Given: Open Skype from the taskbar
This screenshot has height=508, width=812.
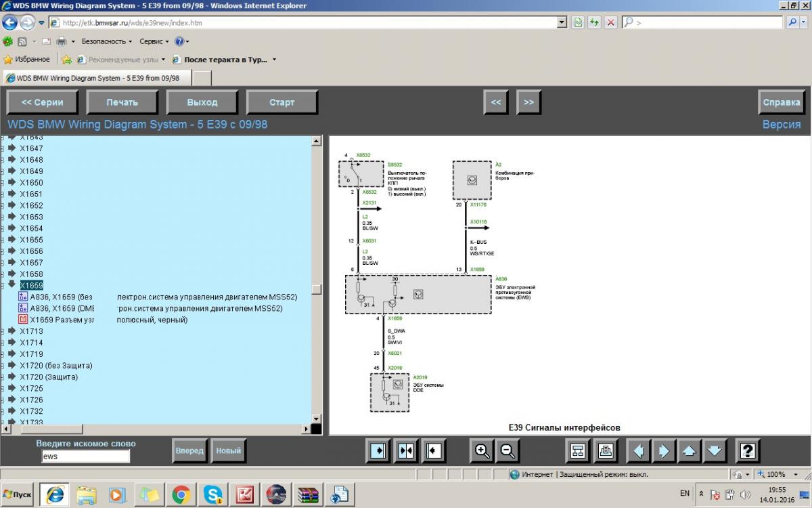Looking at the screenshot, I should click(x=214, y=495).
